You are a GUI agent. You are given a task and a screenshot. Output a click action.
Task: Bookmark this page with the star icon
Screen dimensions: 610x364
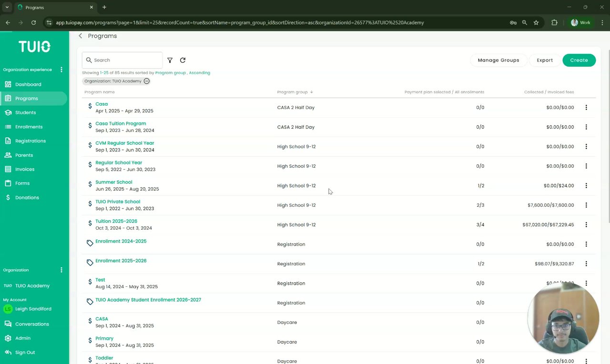click(536, 22)
